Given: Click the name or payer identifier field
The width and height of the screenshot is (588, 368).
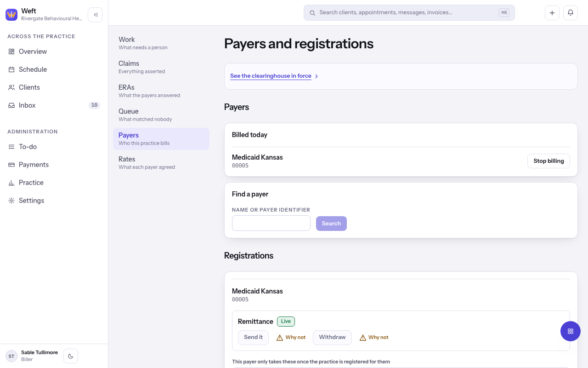Looking at the screenshot, I should (271, 224).
